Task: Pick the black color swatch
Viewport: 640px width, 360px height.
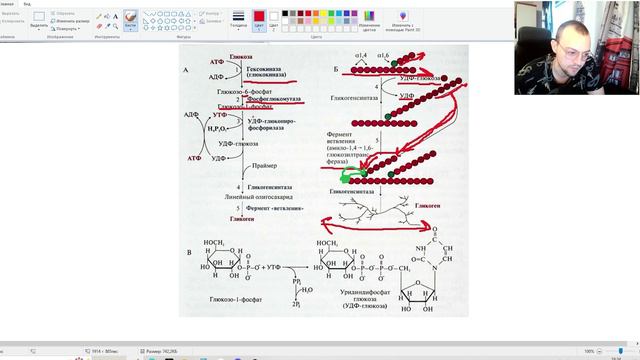Action: click(x=285, y=13)
